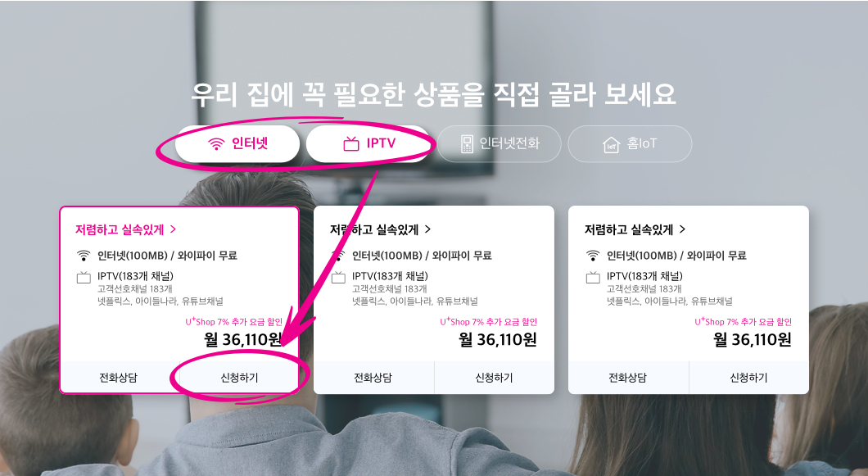The width and height of the screenshot is (868, 476).
Task: Click the 월 36,110원 price on third card
Action: (x=753, y=339)
